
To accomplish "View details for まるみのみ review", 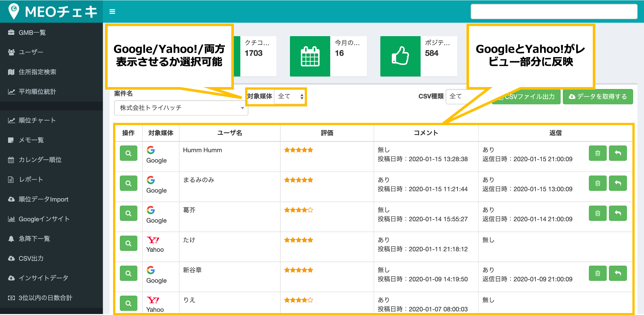I will pos(129,183).
